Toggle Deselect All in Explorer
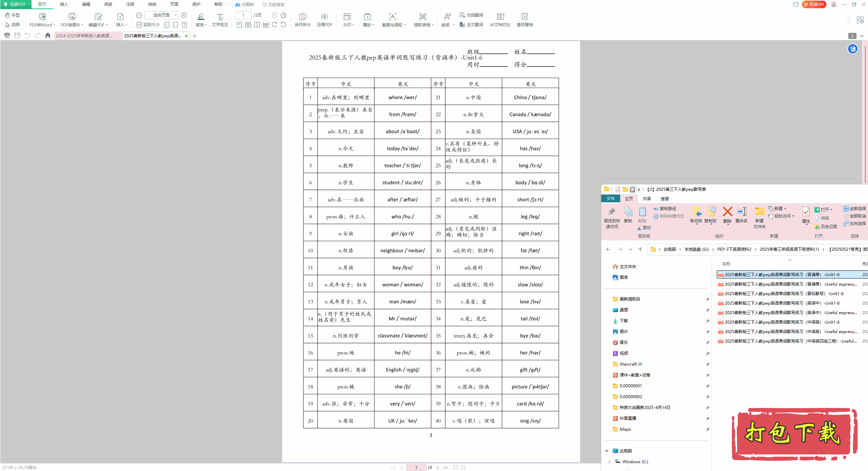 [854, 216]
